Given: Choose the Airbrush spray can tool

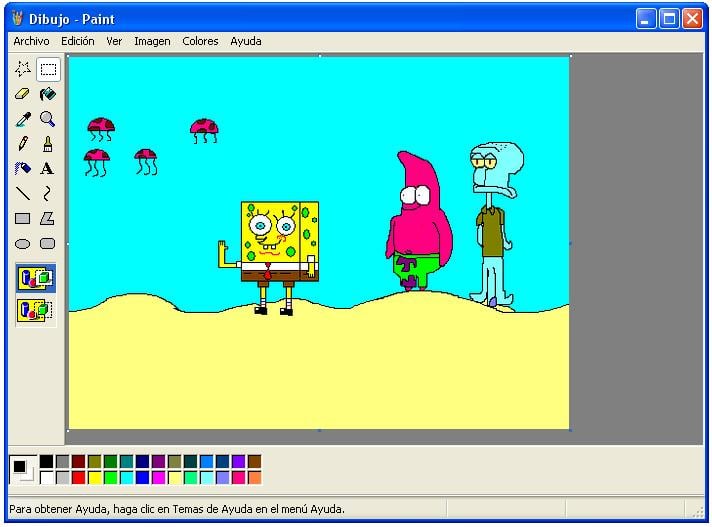Looking at the screenshot, I should point(23,169).
